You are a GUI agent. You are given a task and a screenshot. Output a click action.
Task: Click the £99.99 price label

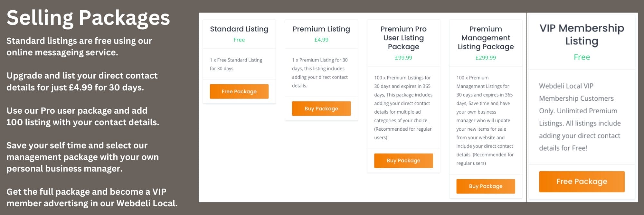(403, 58)
